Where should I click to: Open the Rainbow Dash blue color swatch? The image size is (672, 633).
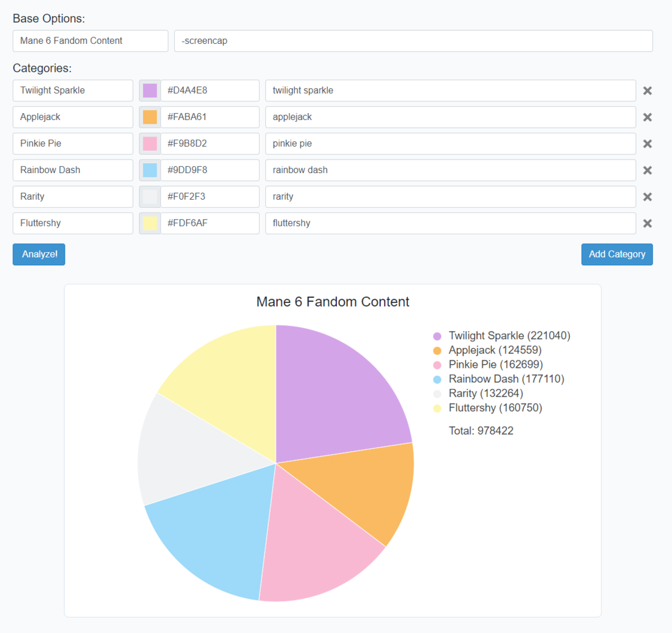pos(149,170)
